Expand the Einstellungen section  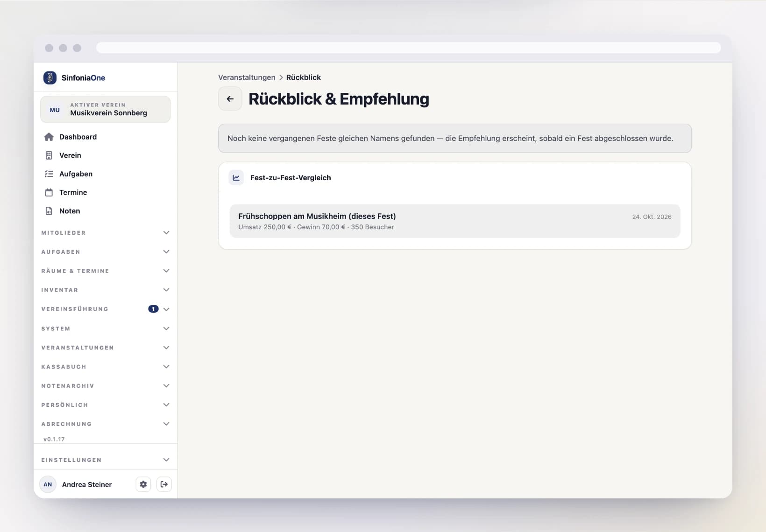click(x=106, y=460)
